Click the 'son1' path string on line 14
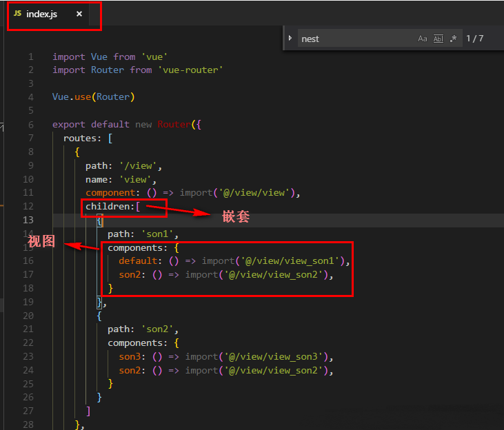This screenshot has width=504, height=430. click(157, 234)
